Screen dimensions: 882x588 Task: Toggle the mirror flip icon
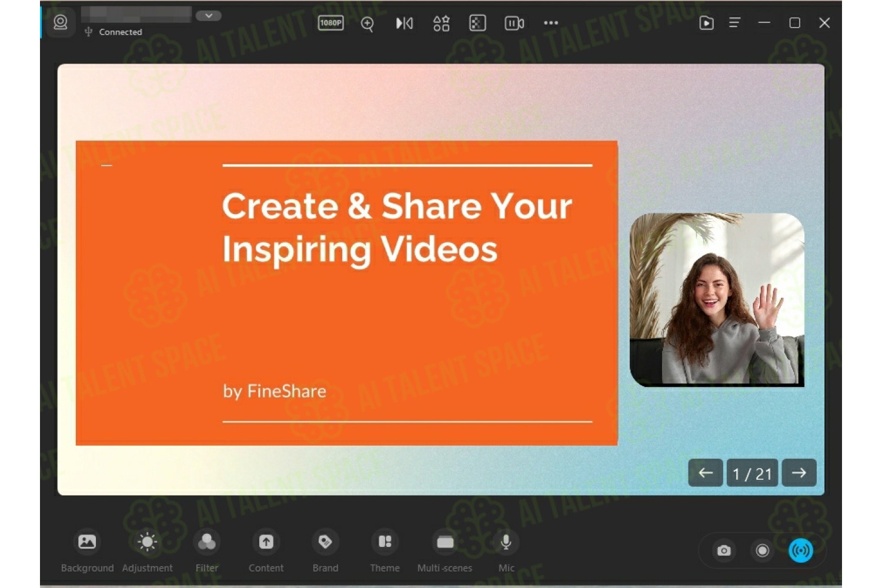[405, 23]
